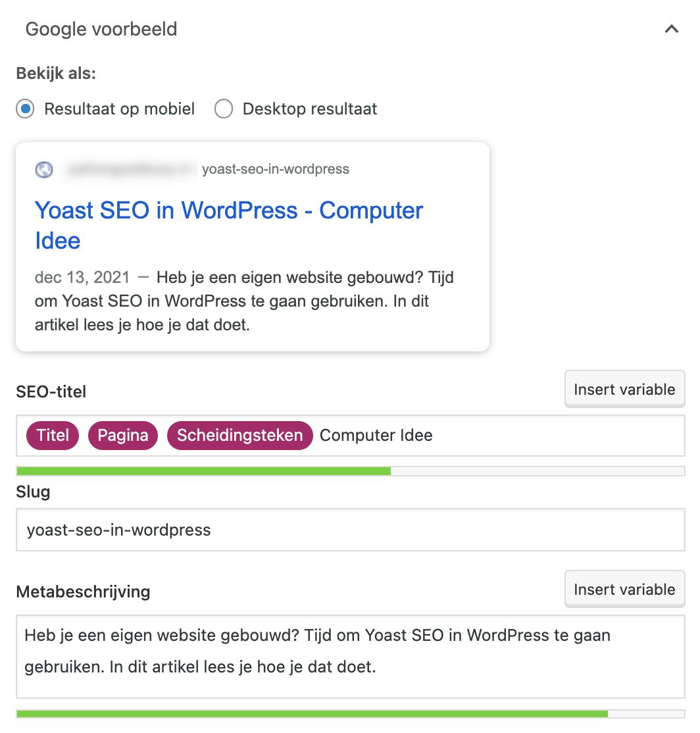The width and height of the screenshot is (700, 733).
Task: Select the Titel variable tag
Action: pyautogui.click(x=53, y=436)
